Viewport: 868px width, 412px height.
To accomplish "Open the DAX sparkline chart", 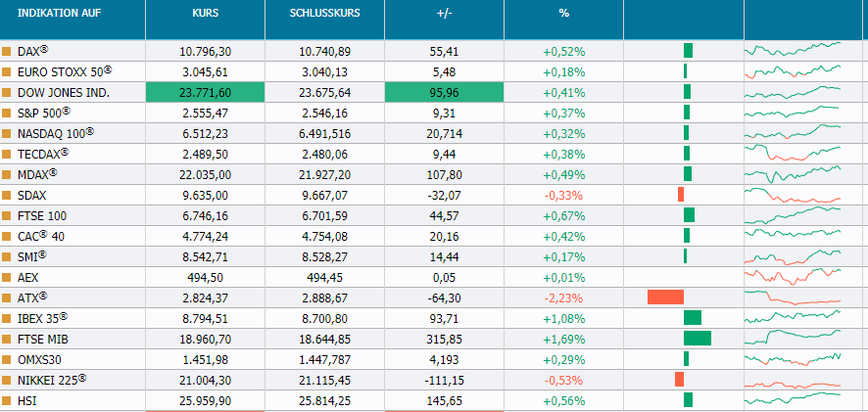I will point(792,49).
